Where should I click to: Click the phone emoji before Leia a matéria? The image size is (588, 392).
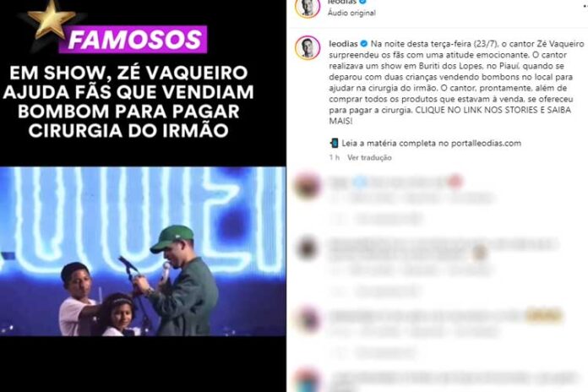coord(334,144)
